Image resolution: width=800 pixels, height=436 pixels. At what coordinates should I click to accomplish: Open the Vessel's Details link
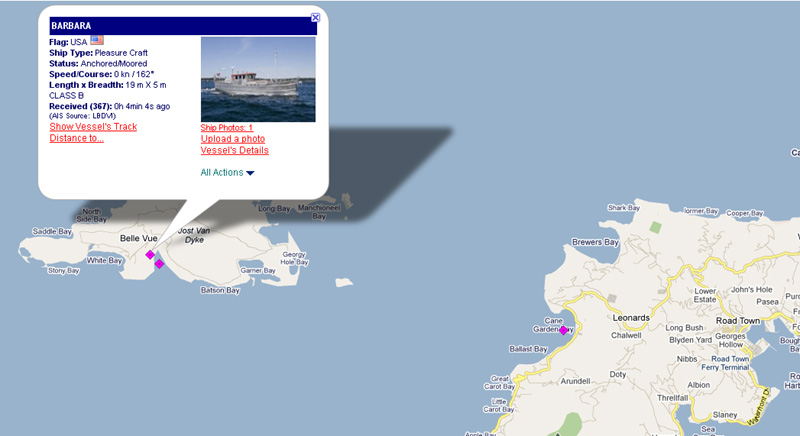234,150
